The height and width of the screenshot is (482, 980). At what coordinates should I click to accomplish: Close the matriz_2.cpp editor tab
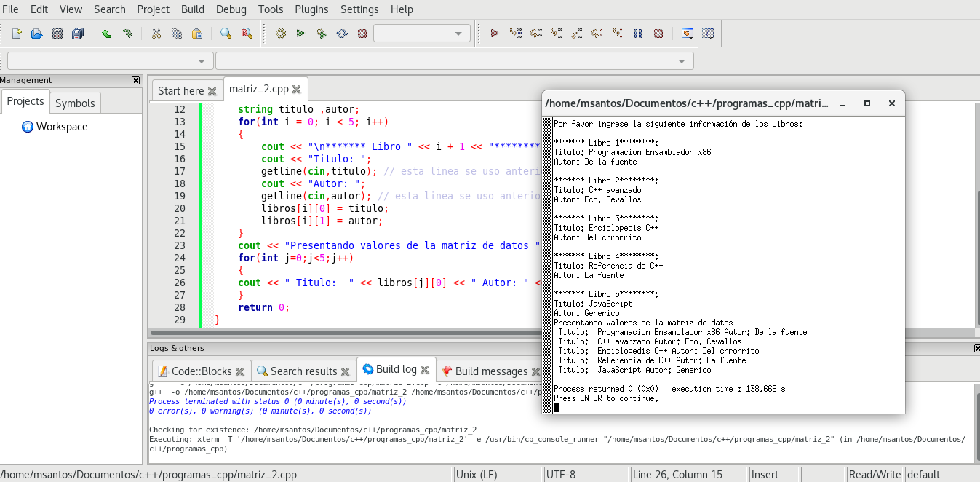(x=297, y=90)
